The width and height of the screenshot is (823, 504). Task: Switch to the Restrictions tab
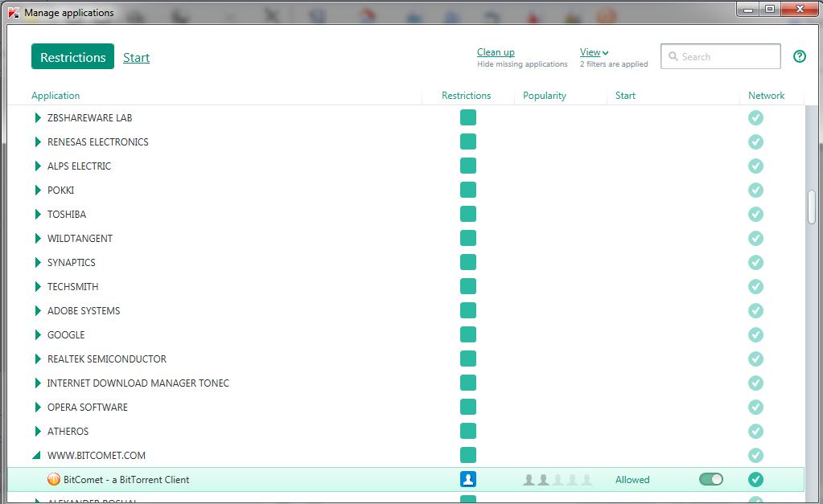(73, 56)
